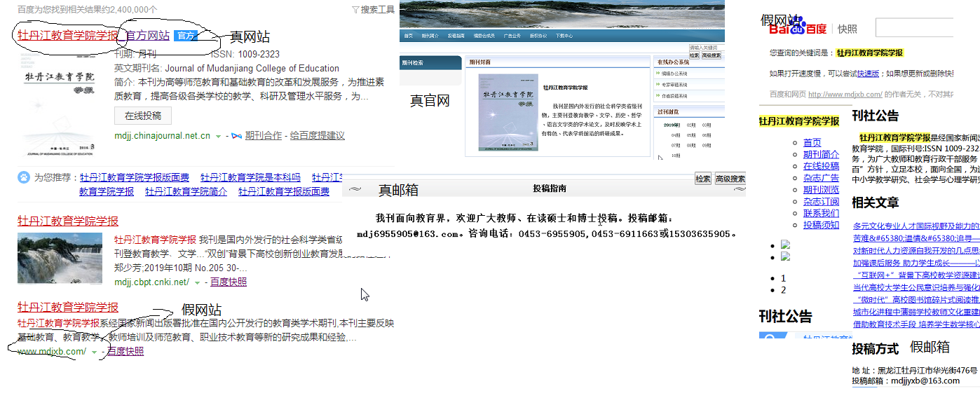Open the 下载中心 tab in the blue nav bar

click(564, 36)
